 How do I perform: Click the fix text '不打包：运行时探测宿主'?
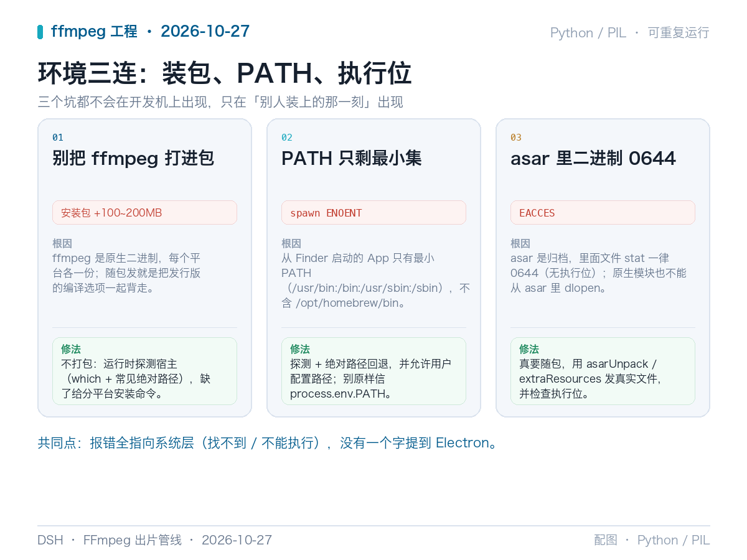[x=136, y=378]
